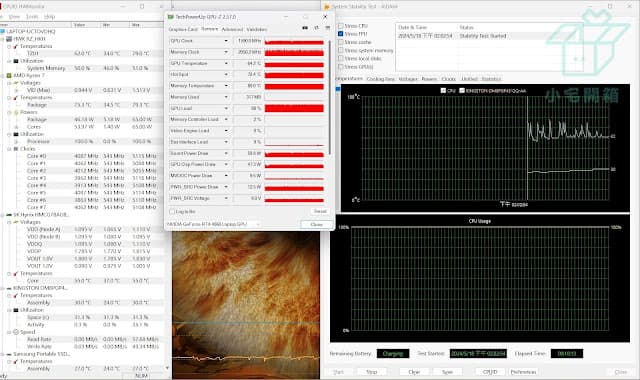Click the GPU Load red graph bar
This screenshot has height=380, width=640.
pos(294,109)
